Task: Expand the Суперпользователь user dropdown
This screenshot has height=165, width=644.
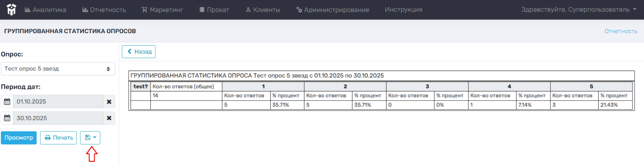Action: click(579, 10)
